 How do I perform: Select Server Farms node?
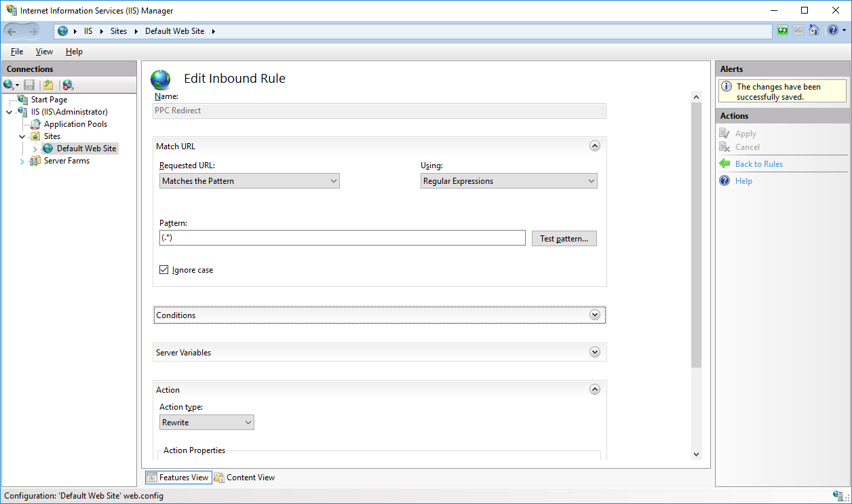(x=66, y=161)
